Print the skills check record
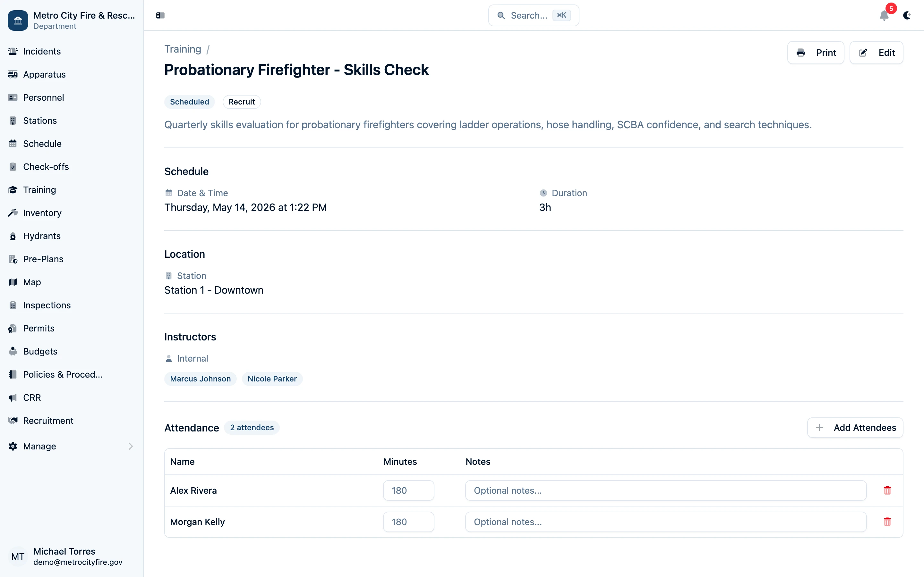 pos(816,52)
